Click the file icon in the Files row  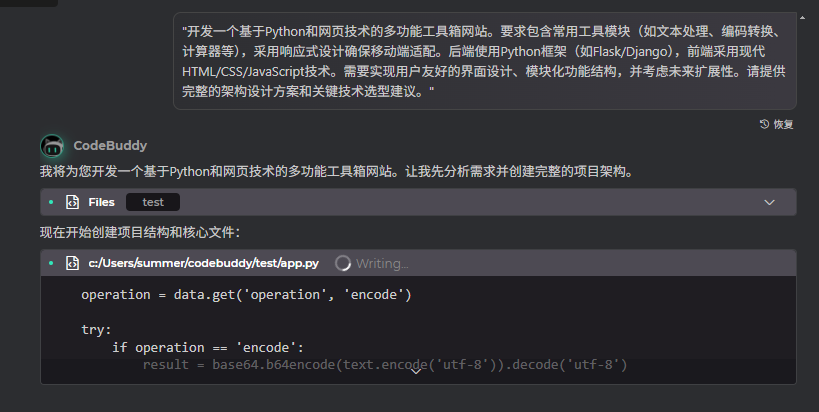[72, 202]
